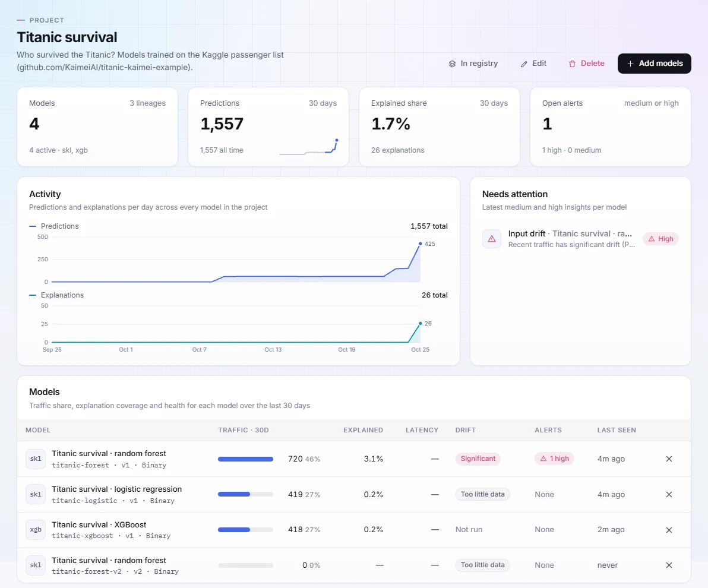The height and width of the screenshot is (588, 708).
Task: Edit the Titanic survival project
Action: click(533, 64)
